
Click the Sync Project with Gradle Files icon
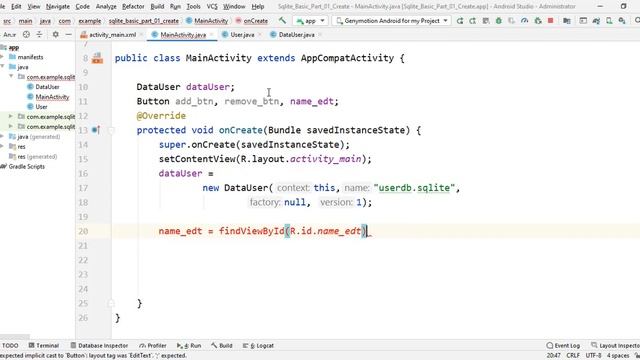[596, 20]
